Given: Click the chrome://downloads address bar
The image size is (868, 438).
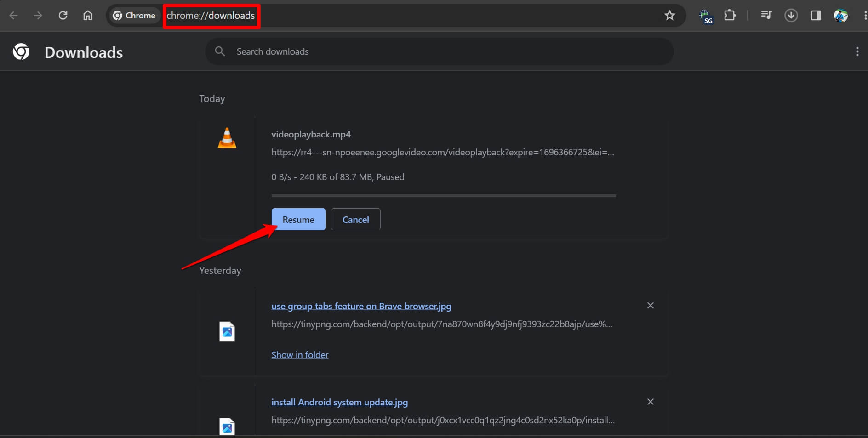Looking at the screenshot, I should 211,16.
